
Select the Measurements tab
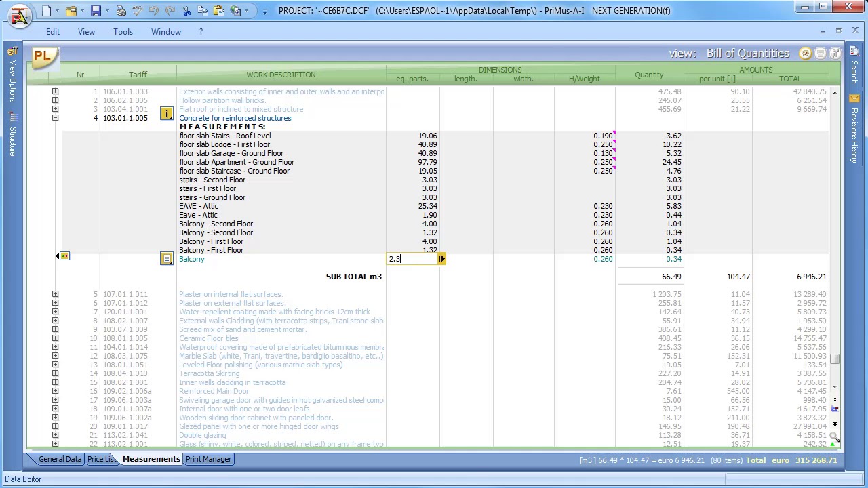(151, 459)
